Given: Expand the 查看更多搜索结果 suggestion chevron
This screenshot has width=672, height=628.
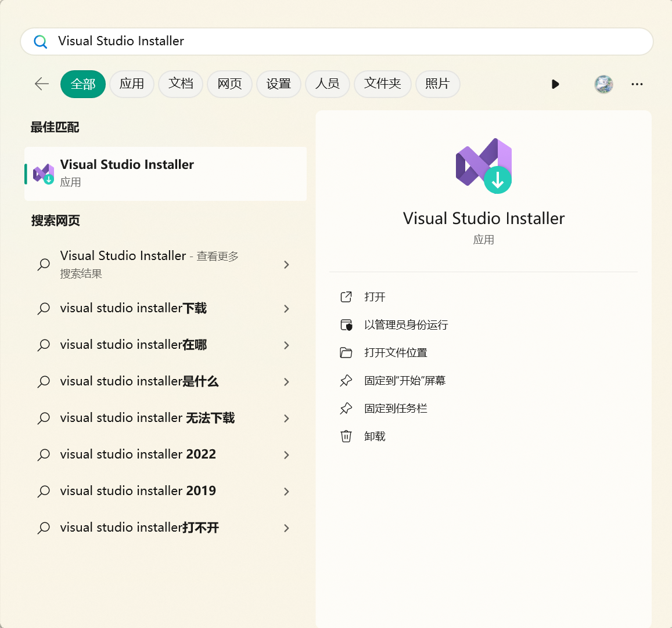Looking at the screenshot, I should point(286,264).
